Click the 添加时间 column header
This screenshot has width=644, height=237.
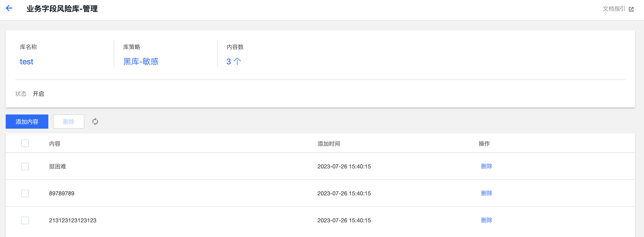pos(328,144)
